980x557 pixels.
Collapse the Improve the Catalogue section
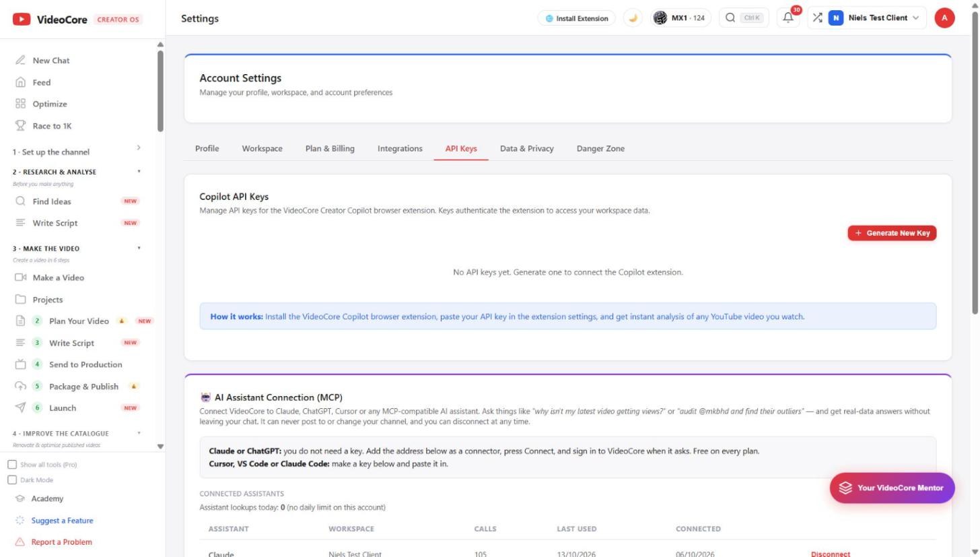point(77,434)
